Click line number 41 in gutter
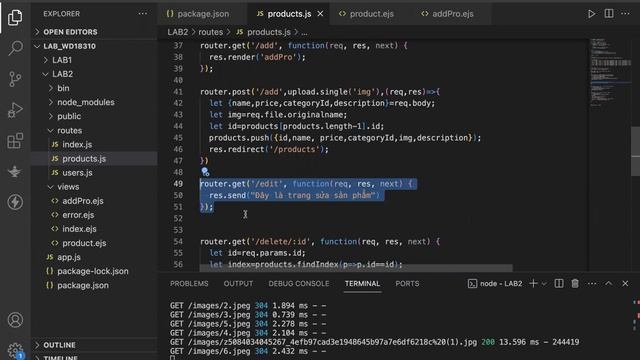Image resolution: width=640 pixels, height=360 pixels. (178, 92)
